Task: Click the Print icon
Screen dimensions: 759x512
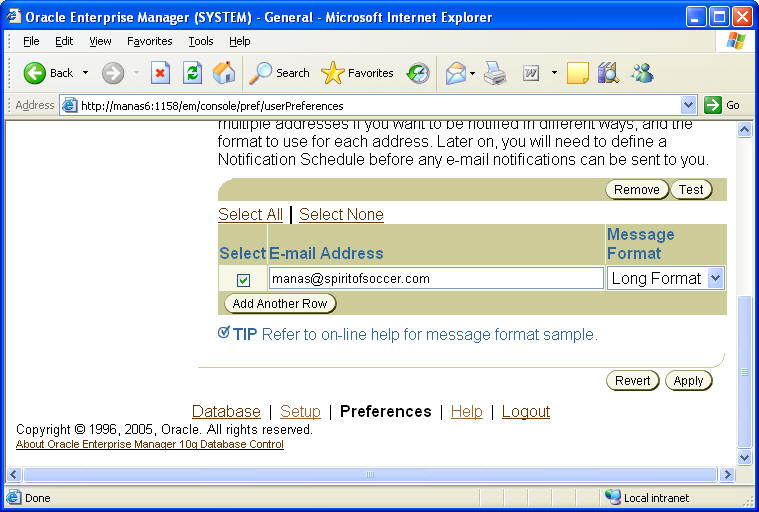Action: [x=495, y=73]
